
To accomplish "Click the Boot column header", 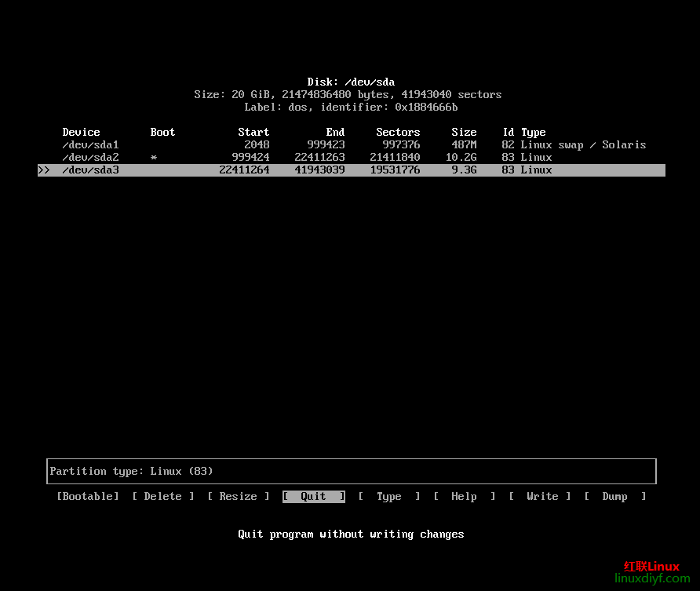I will click(162, 132).
